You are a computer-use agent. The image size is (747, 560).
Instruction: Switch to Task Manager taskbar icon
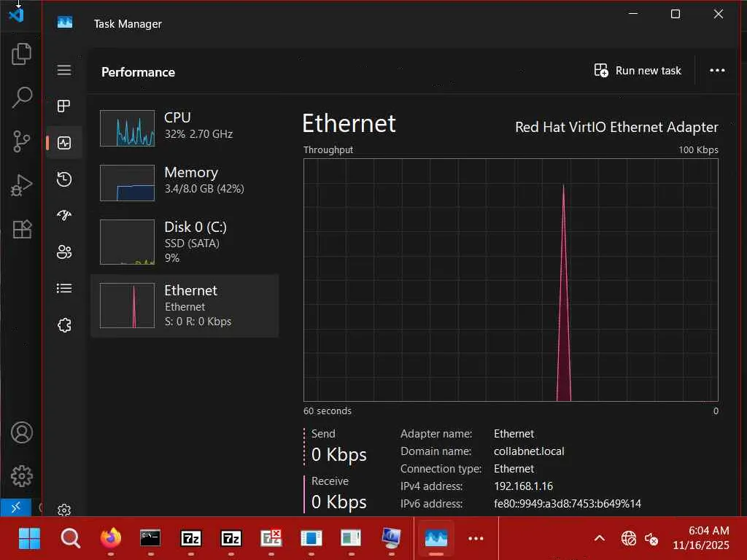point(436,539)
